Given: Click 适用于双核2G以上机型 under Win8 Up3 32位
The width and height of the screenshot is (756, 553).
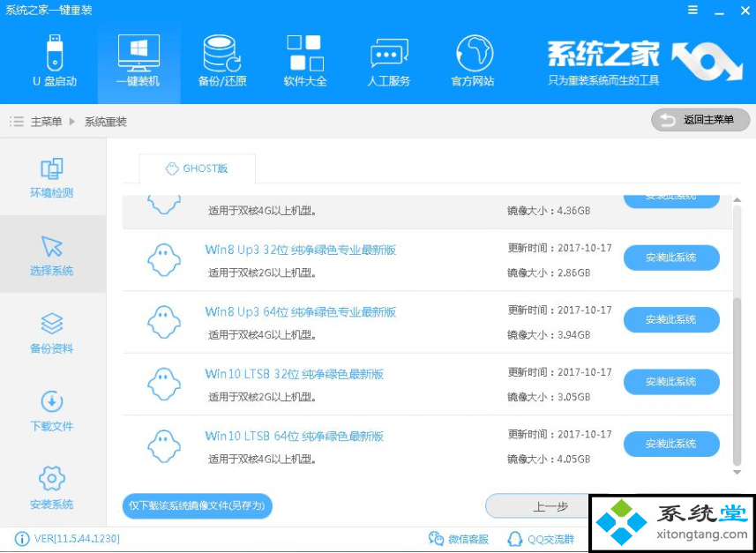Looking at the screenshot, I should [262, 273].
